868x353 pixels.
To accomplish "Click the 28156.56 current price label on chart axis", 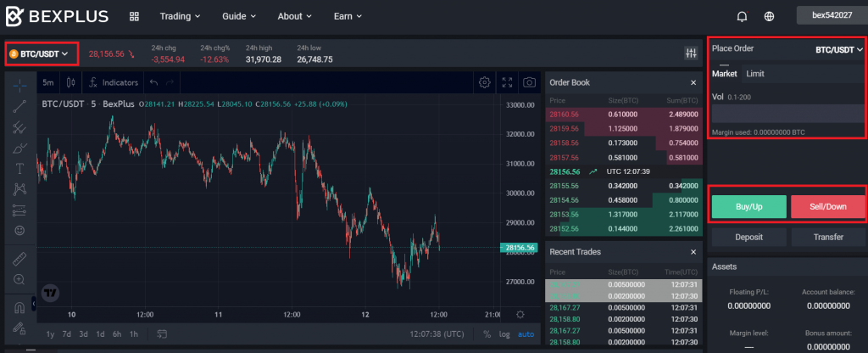I will click(x=519, y=248).
